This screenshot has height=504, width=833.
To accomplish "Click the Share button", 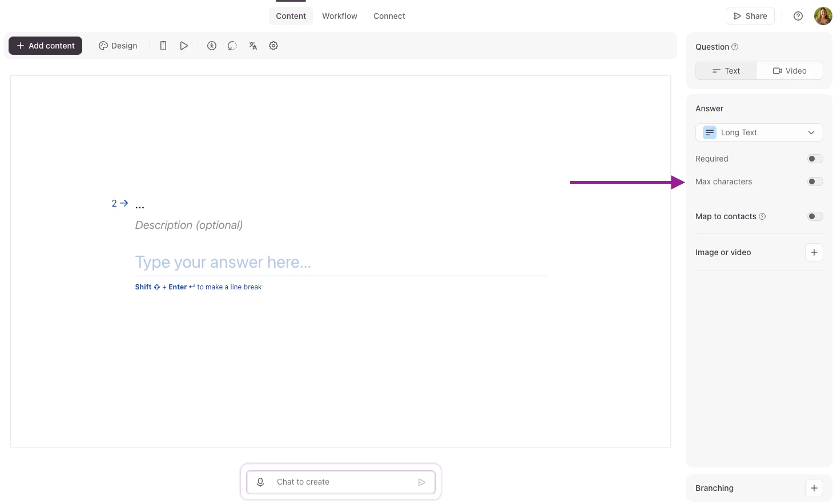I will [750, 16].
